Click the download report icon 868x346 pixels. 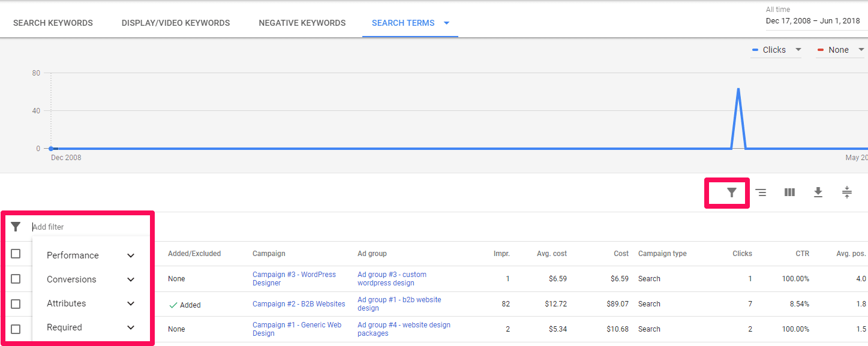[x=818, y=192]
